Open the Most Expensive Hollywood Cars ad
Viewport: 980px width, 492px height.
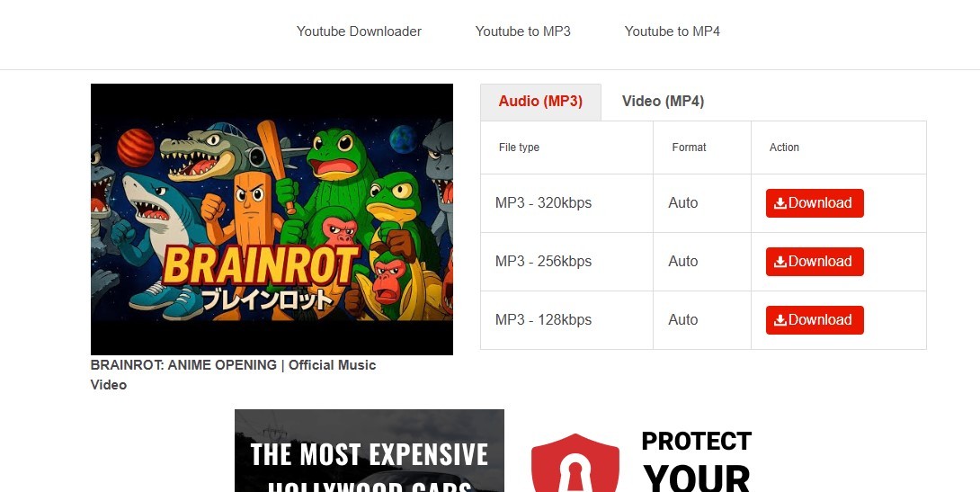click(370, 451)
